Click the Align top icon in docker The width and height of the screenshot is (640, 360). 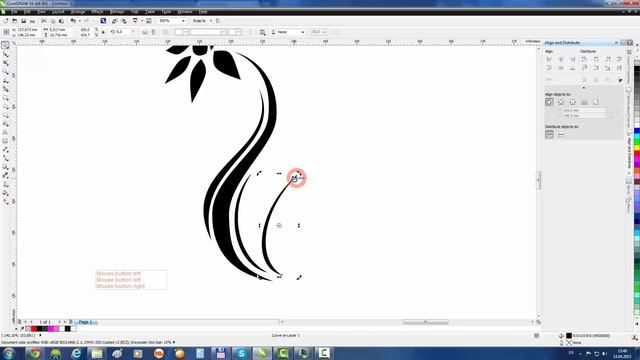549,68
